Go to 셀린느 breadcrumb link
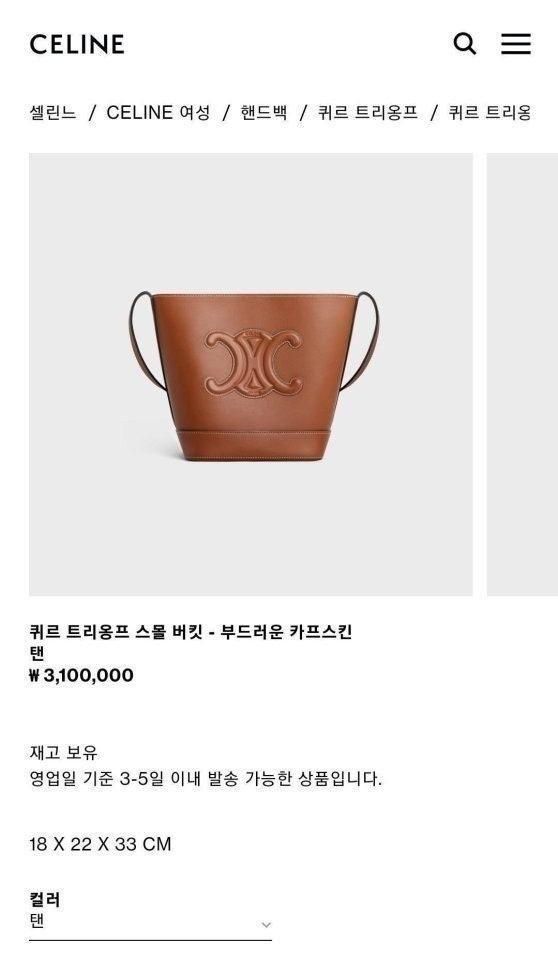This screenshot has height=960, width=558. (x=53, y=113)
